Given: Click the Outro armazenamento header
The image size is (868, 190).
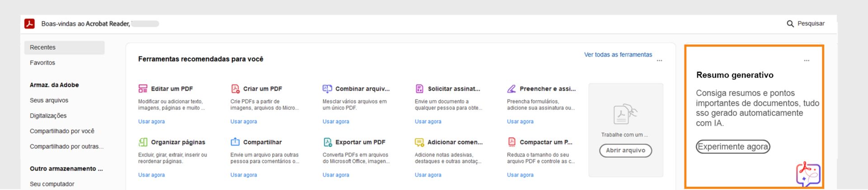Looking at the screenshot, I should pos(66,169).
